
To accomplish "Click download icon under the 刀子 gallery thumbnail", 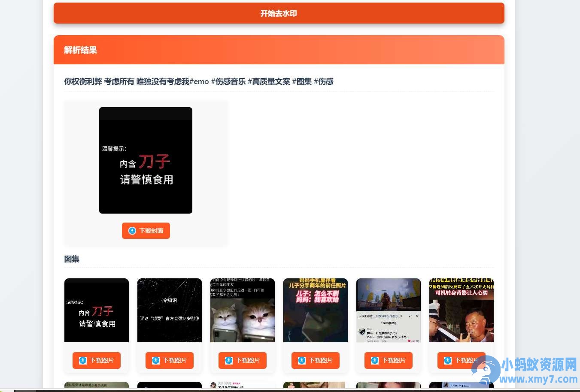I will coord(83,360).
